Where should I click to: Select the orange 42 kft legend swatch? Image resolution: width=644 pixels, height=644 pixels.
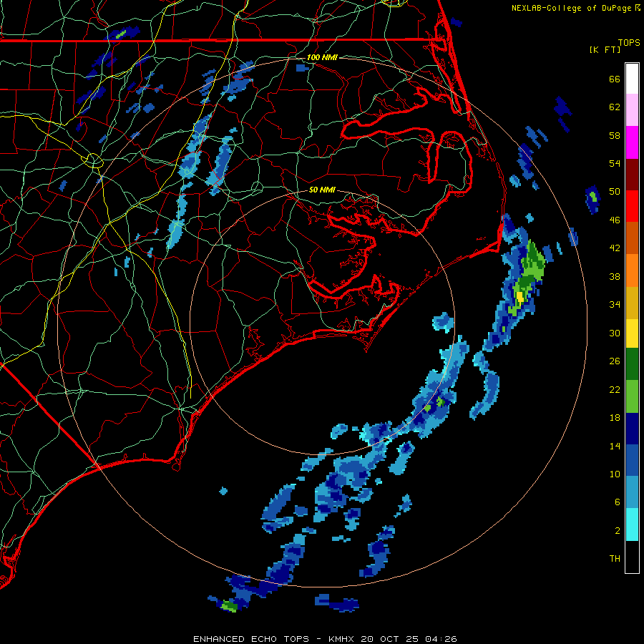[632, 270]
